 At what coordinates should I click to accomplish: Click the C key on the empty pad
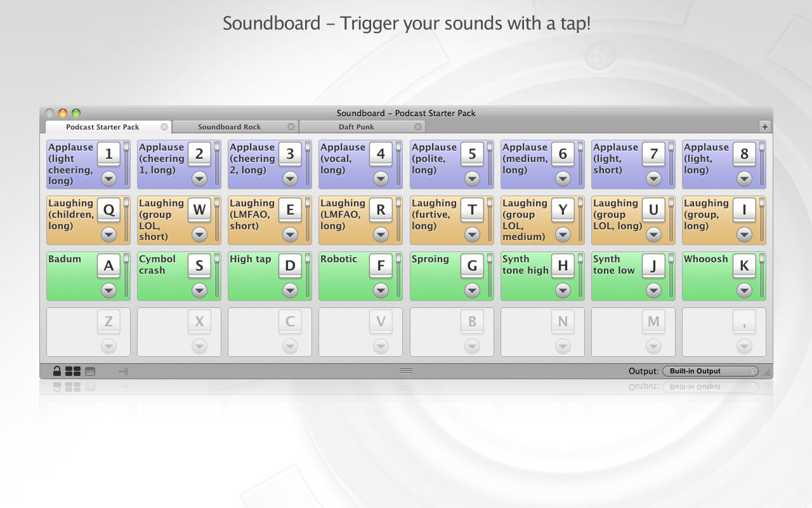[x=290, y=322]
